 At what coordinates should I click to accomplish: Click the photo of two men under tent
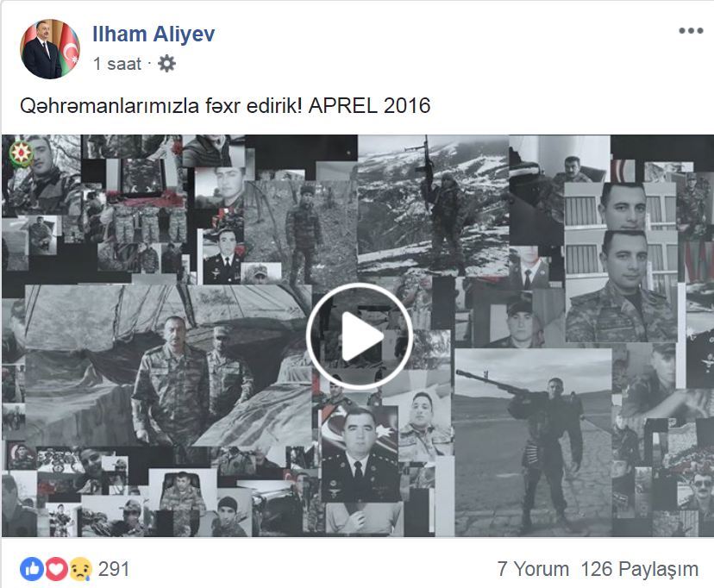click(x=168, y=365)
